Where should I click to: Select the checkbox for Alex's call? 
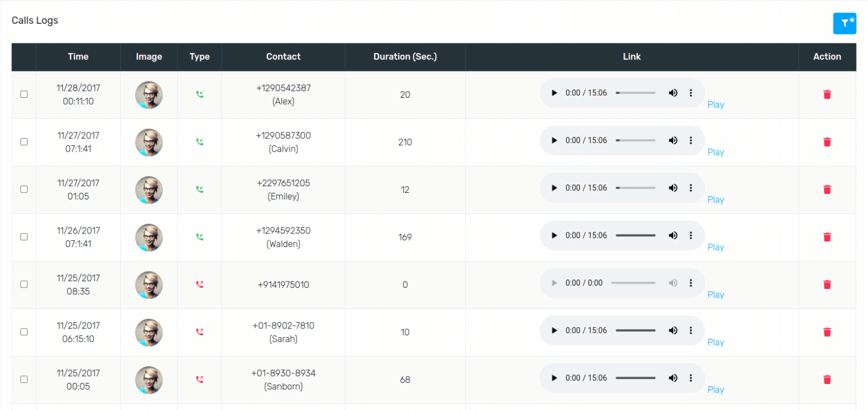pos(24,94)
